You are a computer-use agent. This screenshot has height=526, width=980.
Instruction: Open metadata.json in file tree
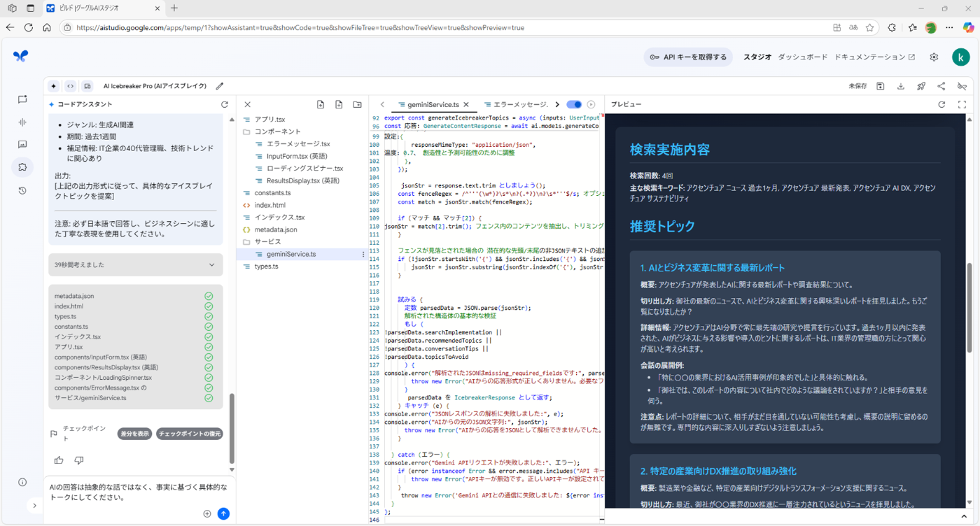(x=276, y=229)
